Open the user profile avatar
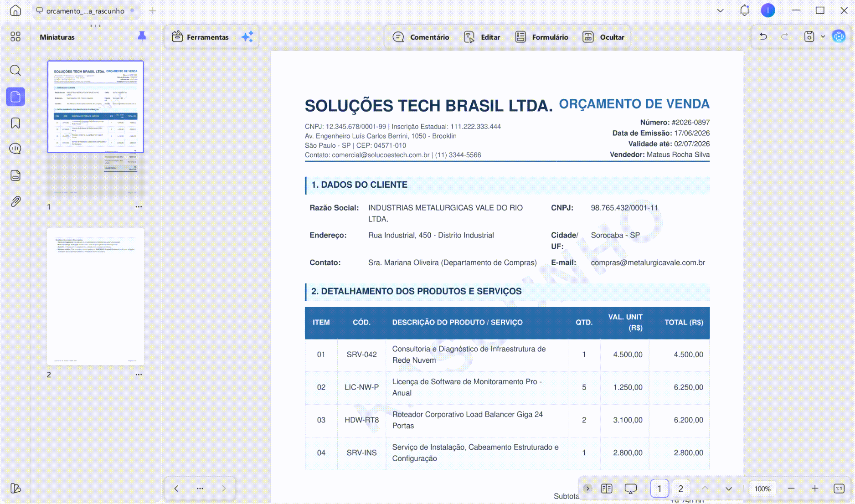 coord(768,10)
